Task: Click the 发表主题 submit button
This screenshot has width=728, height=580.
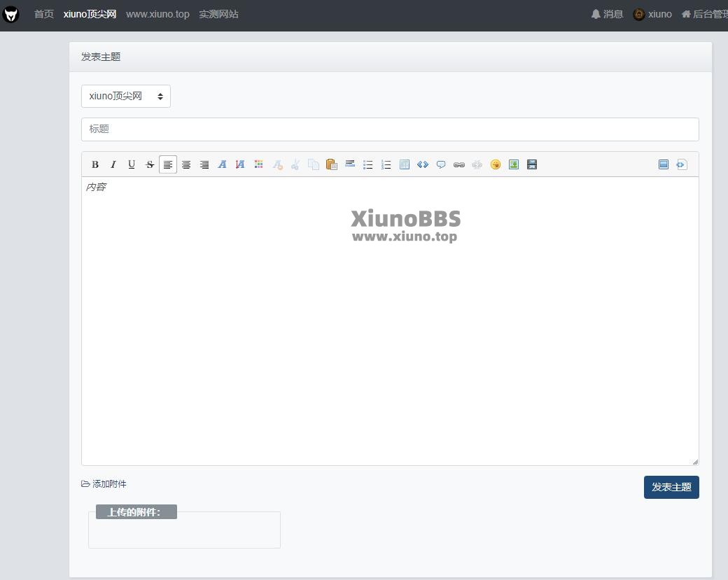Action: (671, 487)
